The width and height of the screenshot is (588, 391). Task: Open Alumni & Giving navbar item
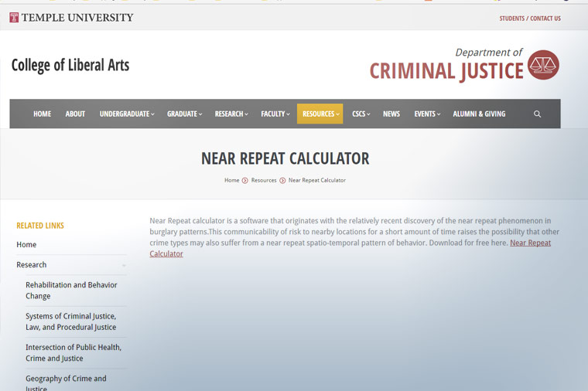(x=479, y=114)
